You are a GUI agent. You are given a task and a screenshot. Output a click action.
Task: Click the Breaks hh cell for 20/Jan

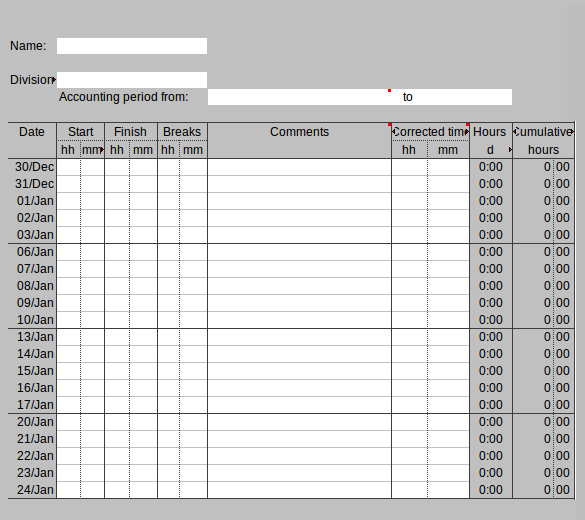pyautogui.click(x=169, y=422)
